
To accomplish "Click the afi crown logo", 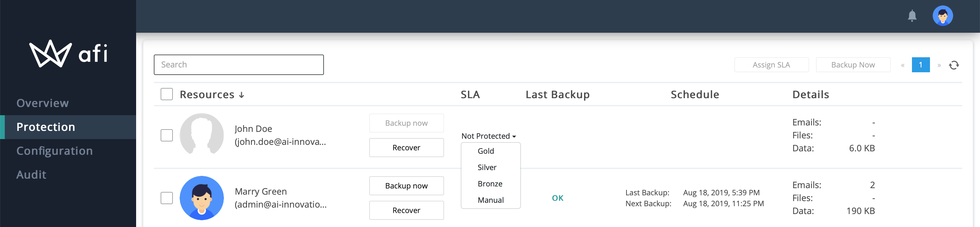I will tap(51, 54).
